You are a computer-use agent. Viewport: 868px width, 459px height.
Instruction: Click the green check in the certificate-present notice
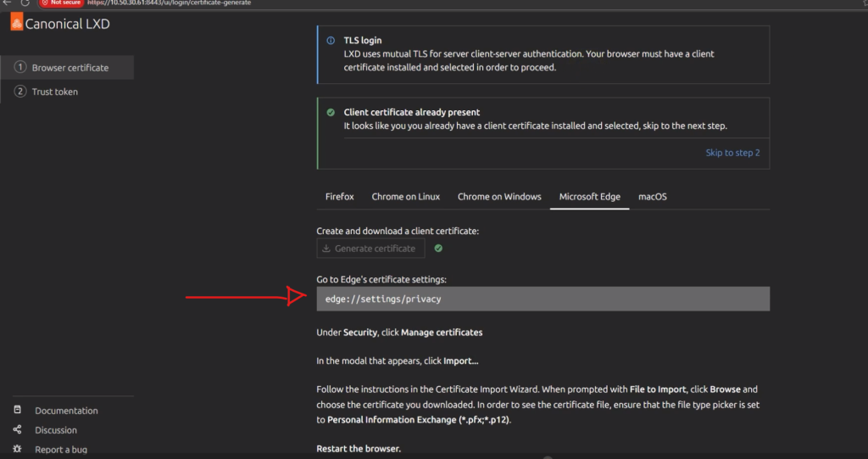click(x=330, y=112)
